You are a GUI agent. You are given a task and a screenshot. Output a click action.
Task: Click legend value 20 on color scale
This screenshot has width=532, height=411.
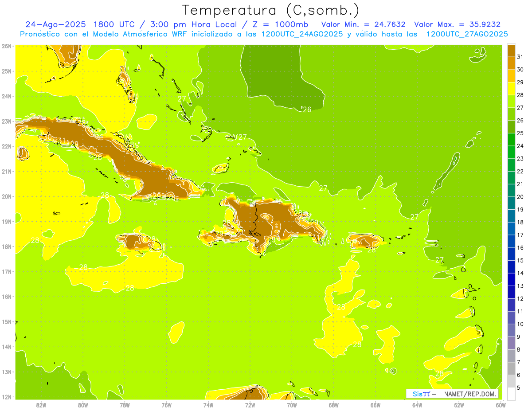pyautogui.click(x=520, y=197)
